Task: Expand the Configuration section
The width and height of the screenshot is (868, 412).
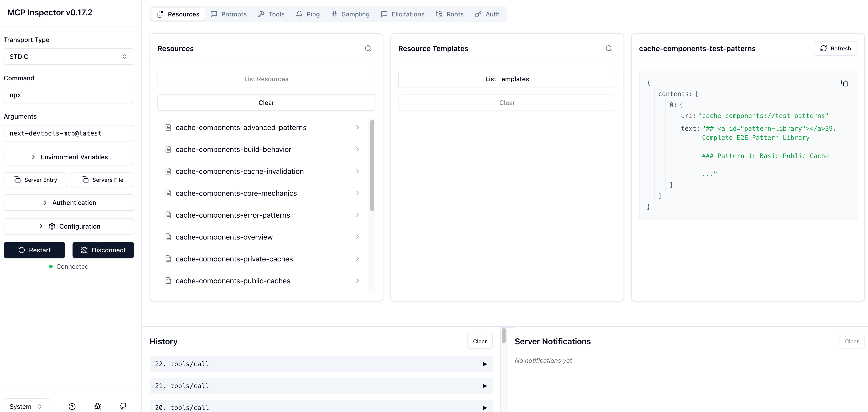Action: point(69,226)
